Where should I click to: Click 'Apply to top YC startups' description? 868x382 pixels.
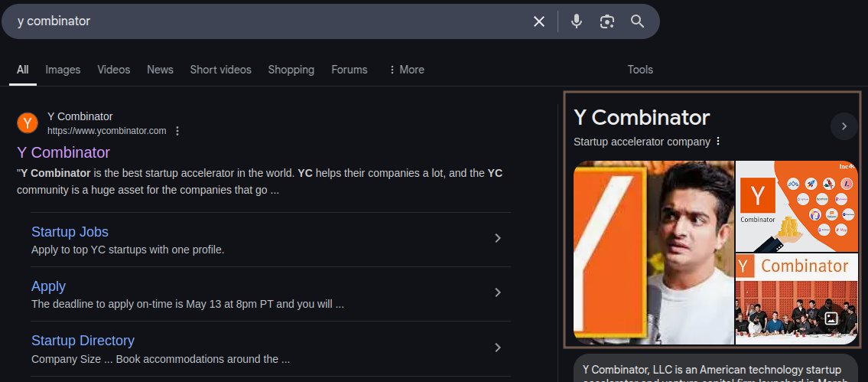[x=128, y=250]
